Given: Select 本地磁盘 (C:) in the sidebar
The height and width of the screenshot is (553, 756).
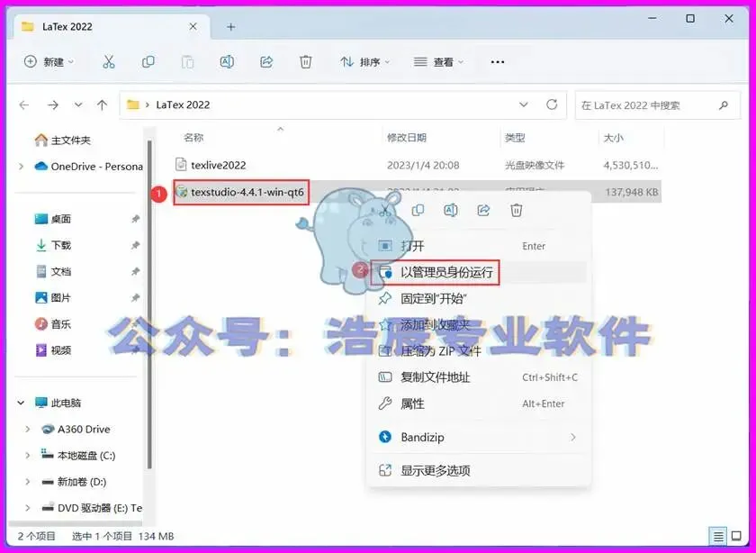Looking at the screenshot, I should coord(78,455).
